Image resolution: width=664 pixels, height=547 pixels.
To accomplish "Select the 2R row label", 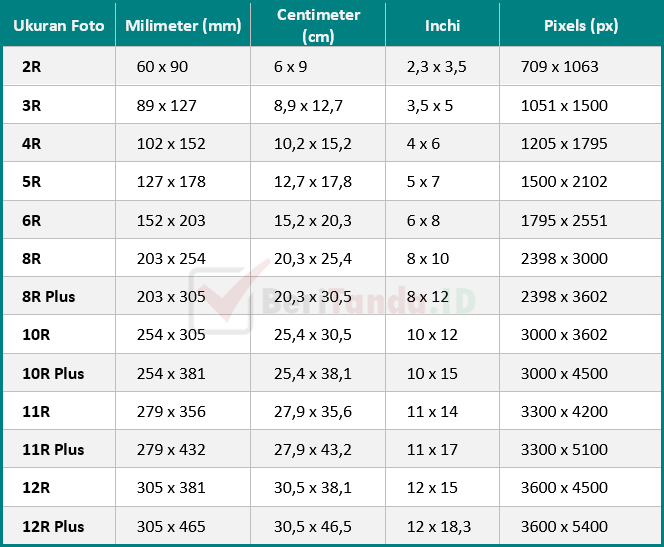I will pyautogui.click(x=31, y=67).
